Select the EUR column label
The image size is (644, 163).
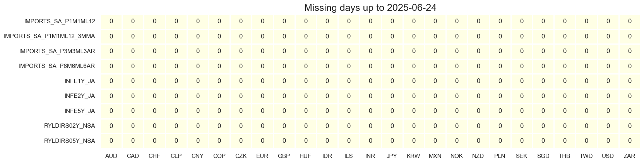tap(262, 156)
